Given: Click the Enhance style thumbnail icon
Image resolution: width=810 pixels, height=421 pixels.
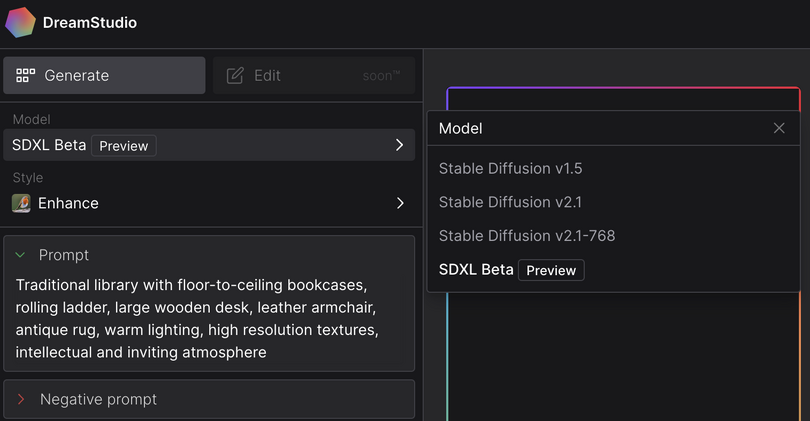Looking at the screenshot, I should [21, 204].
